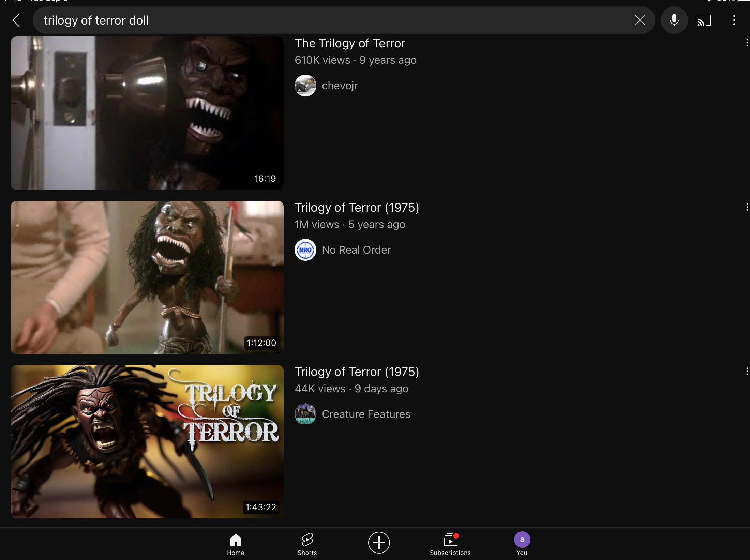Image resolution: width=750 pixels, height=560 pixels.
Task: Open the No Real Order channel avatar
Action: coord(305,250)
